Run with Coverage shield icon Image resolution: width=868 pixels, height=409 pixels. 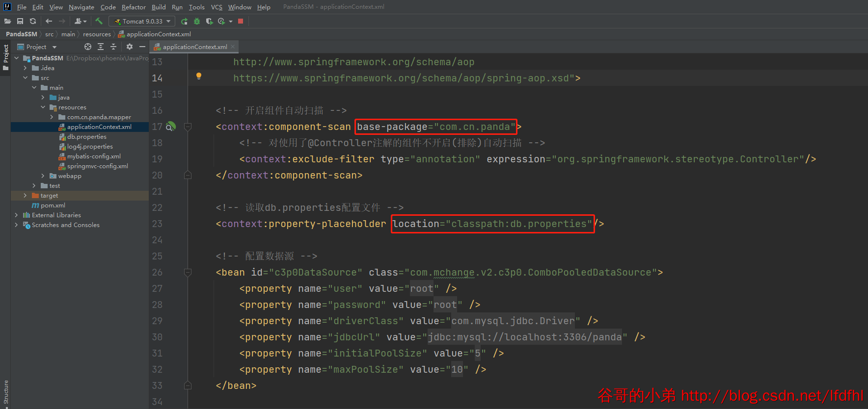tap(209, 21)
